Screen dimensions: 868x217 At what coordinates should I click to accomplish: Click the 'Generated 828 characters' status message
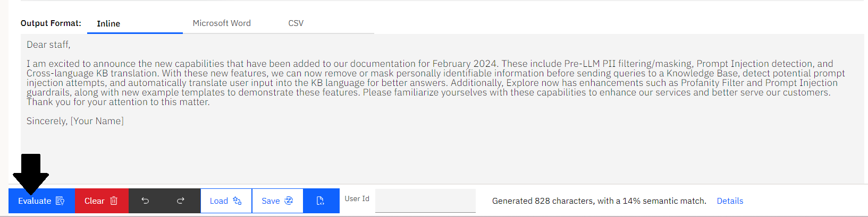[599, 201]
